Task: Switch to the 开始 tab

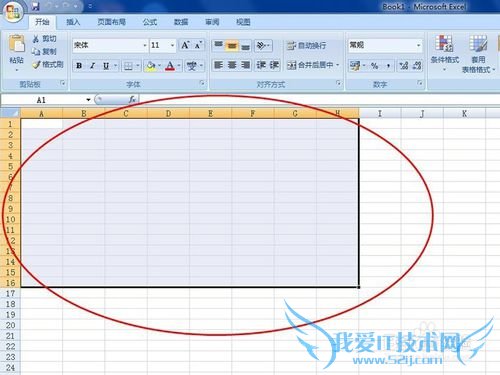Action: [x=42, y=22]
